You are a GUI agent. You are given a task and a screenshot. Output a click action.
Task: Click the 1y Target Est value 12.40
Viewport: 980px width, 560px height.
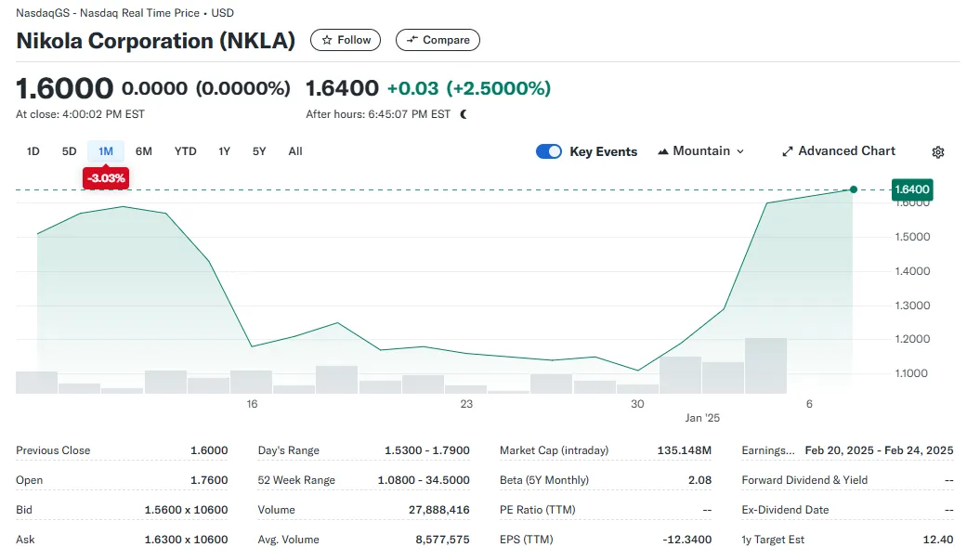938,540
